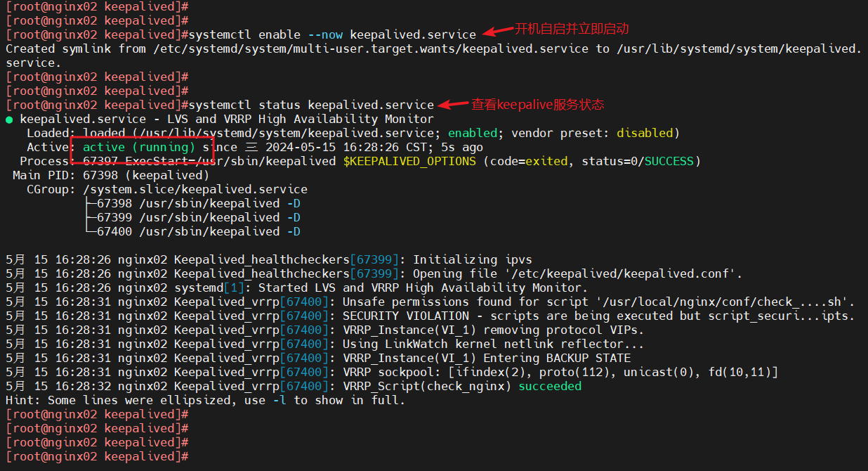
Task: Click the 'systemd[1]: Started LVS' log line
Action: 296,288
